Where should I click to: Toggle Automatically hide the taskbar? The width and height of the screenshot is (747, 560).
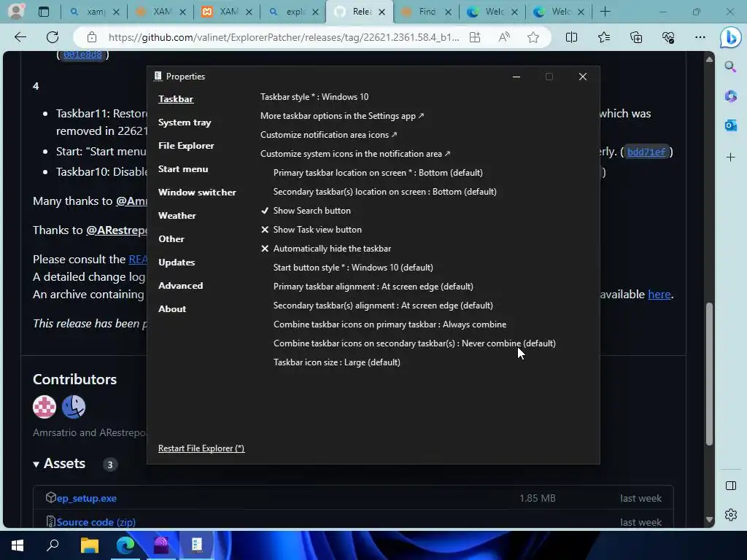pos(326,249)
